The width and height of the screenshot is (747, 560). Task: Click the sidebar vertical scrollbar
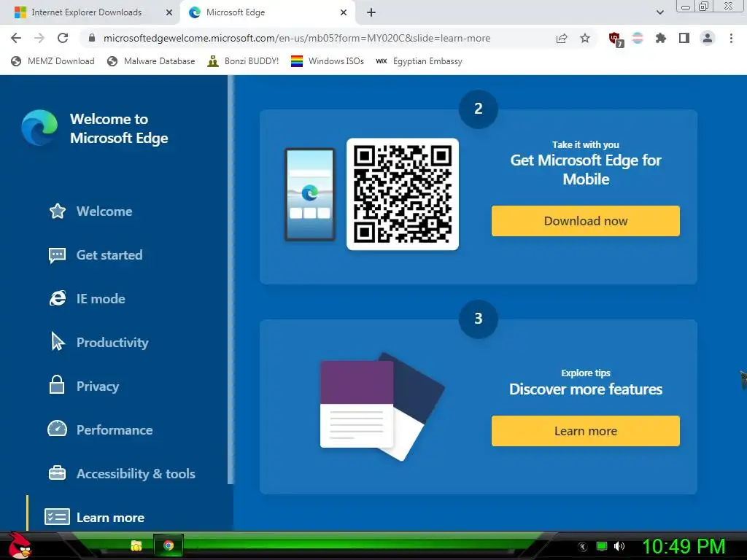(x=231, y=279)
